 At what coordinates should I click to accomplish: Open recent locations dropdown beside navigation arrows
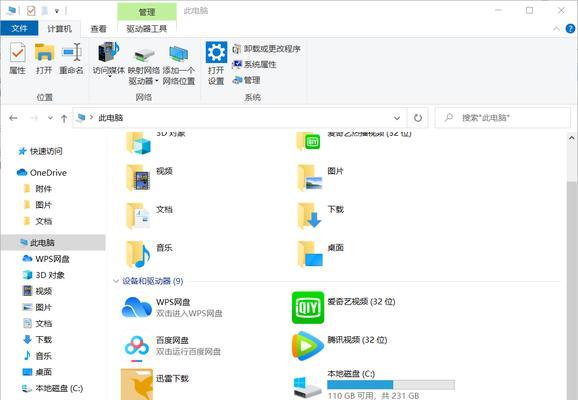tap(51, 118)
